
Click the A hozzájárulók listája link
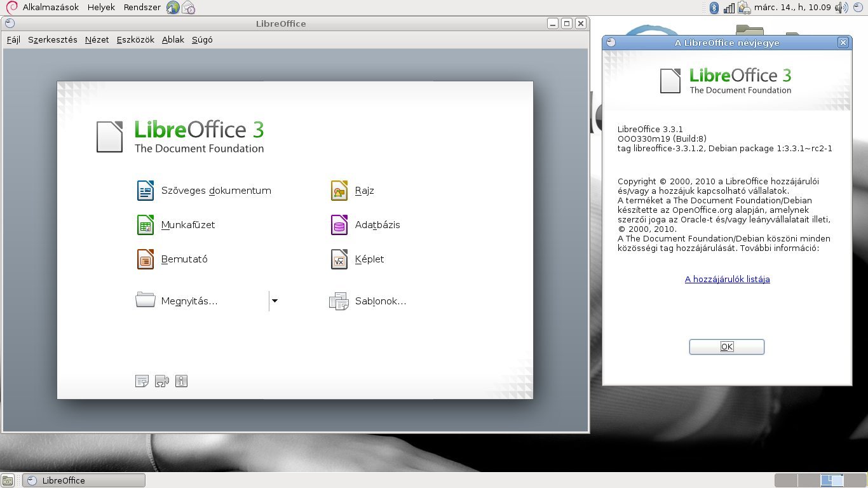[726, 279]
